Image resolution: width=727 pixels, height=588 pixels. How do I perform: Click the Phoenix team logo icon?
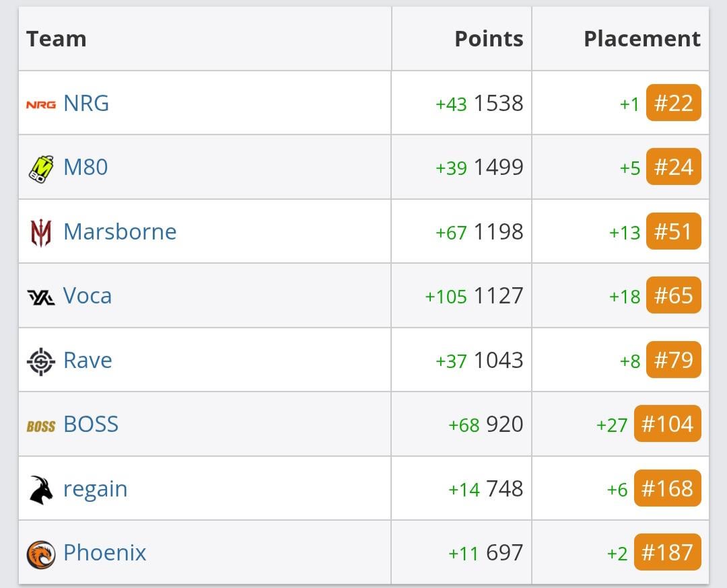point(40,554)
